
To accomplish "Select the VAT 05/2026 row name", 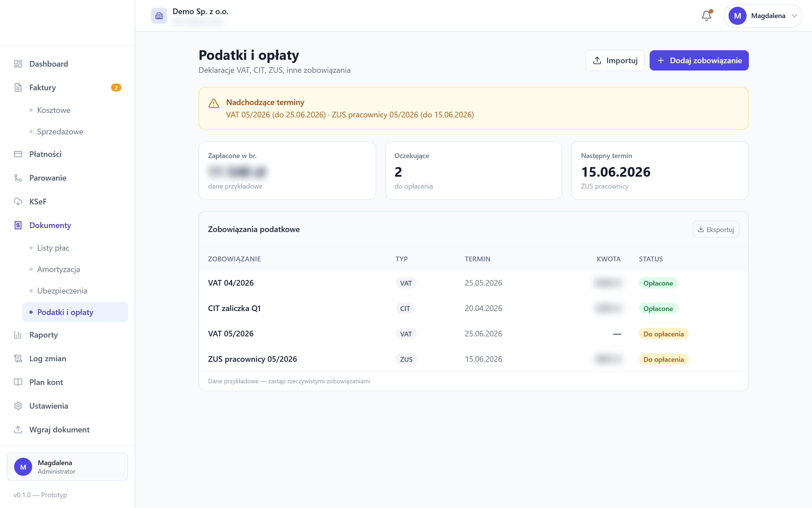I will pos(231,334).
